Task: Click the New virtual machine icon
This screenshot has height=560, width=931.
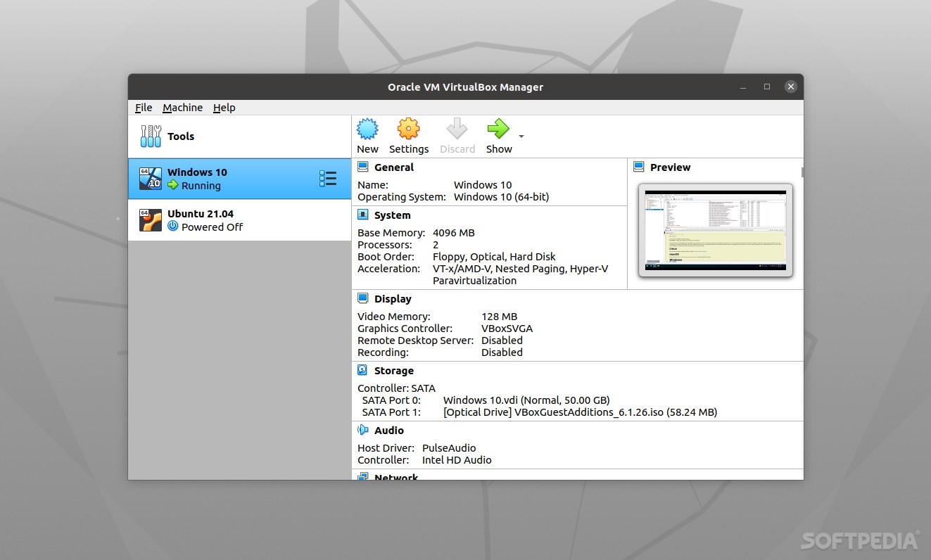Action: click(x=367, y=129)
